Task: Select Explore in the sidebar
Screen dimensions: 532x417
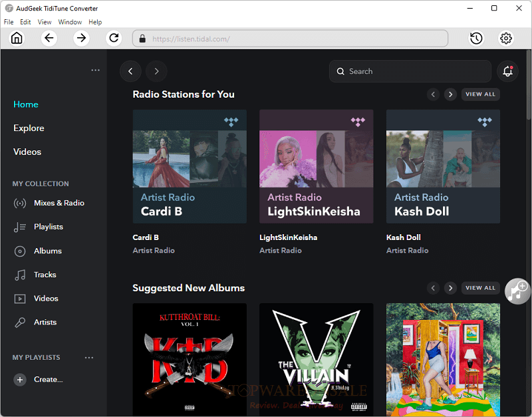Action: 29,128
